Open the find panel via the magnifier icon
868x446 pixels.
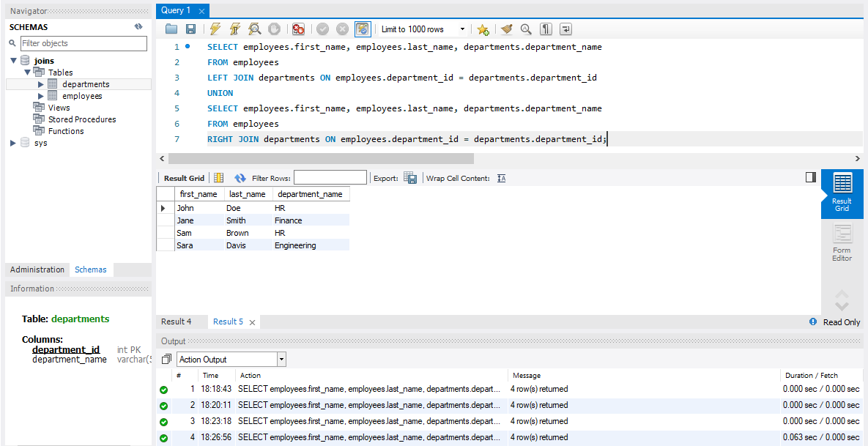526,29
